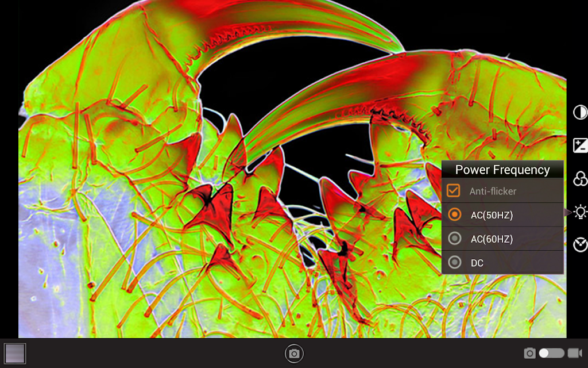Click the AC(50HZ) text label
Viewport: 588px width, 368px height.
492,215
